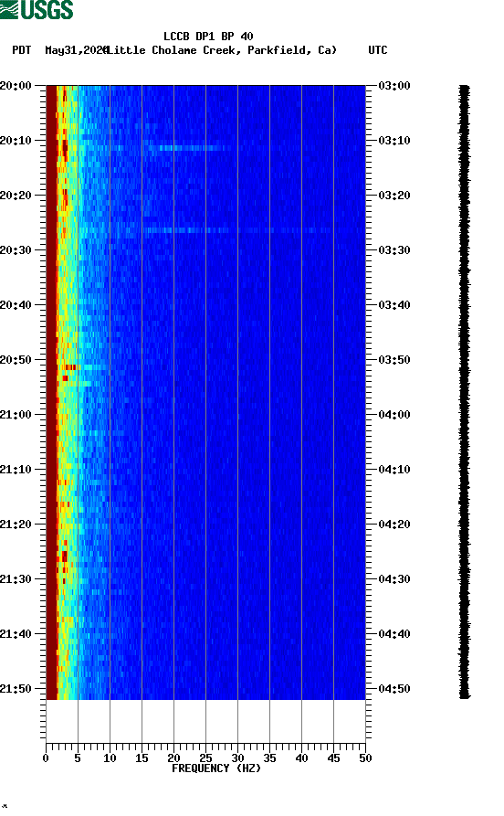
Task: Select the title 'LCCB DP1 BP 40'
Action: coord(208,37)
